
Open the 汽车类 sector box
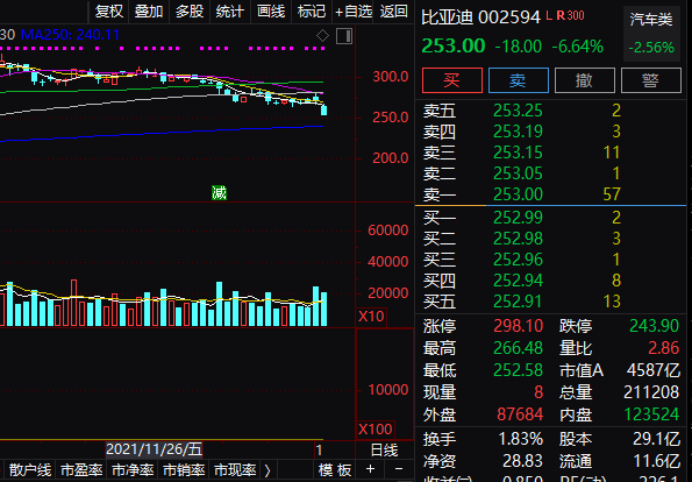tap(652, 34)
